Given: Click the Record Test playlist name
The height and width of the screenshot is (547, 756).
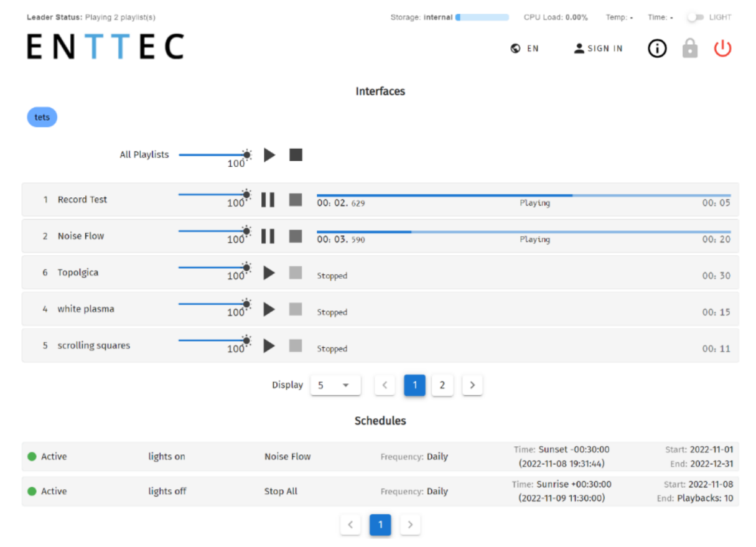Looking at the screenshot, I should point(82,200).
